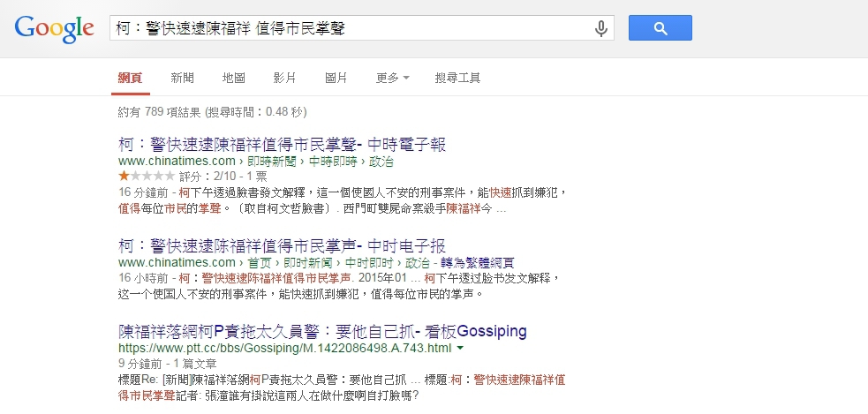Submit search with blue magnifier button

660,27
